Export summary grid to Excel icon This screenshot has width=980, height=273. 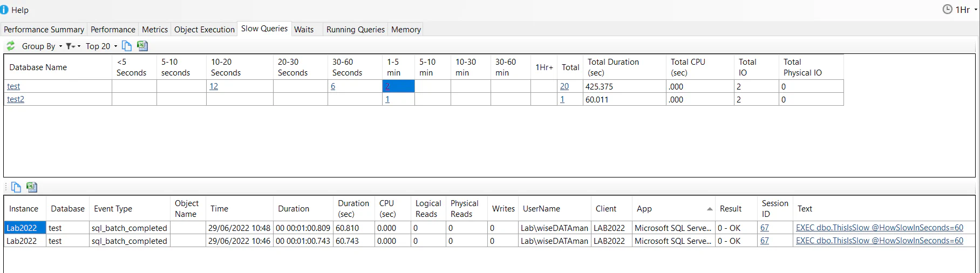click(142, 46)
